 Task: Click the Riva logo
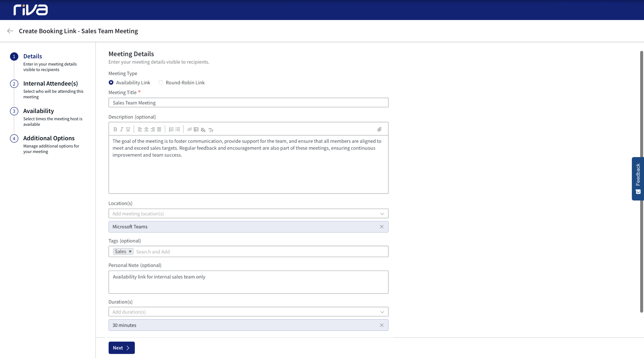30,10
